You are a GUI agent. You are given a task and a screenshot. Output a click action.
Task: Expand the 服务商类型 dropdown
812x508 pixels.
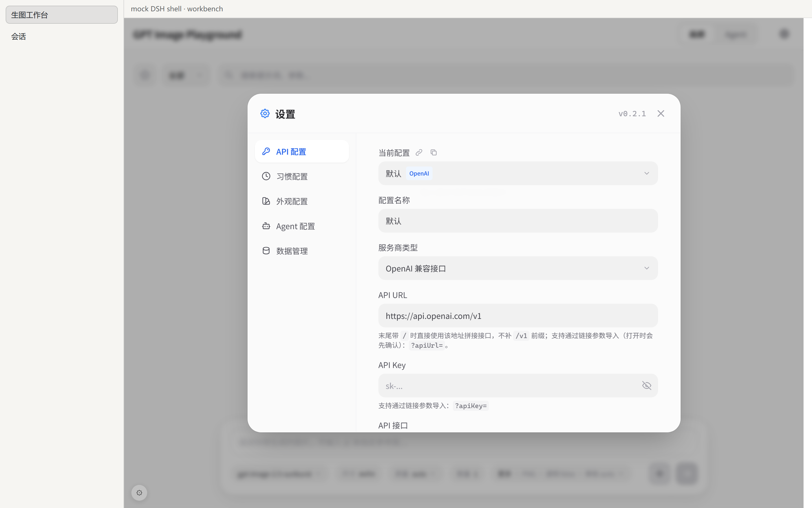pyautogui.click(x=518, y=268)
